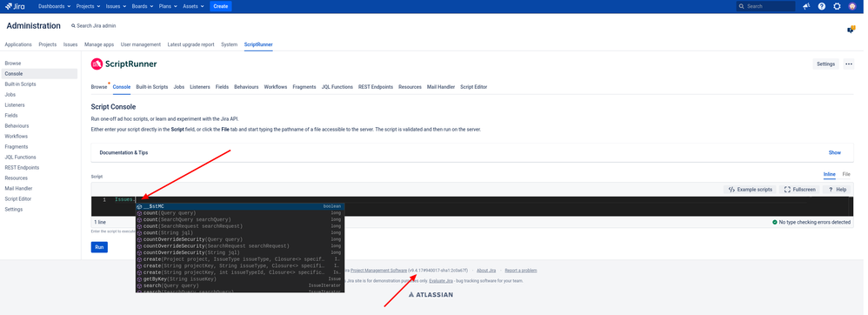Image resolution: width=868 pixels, height=315 pixels.
Task: Click the Create button in the header
Action: click(220, 6)
